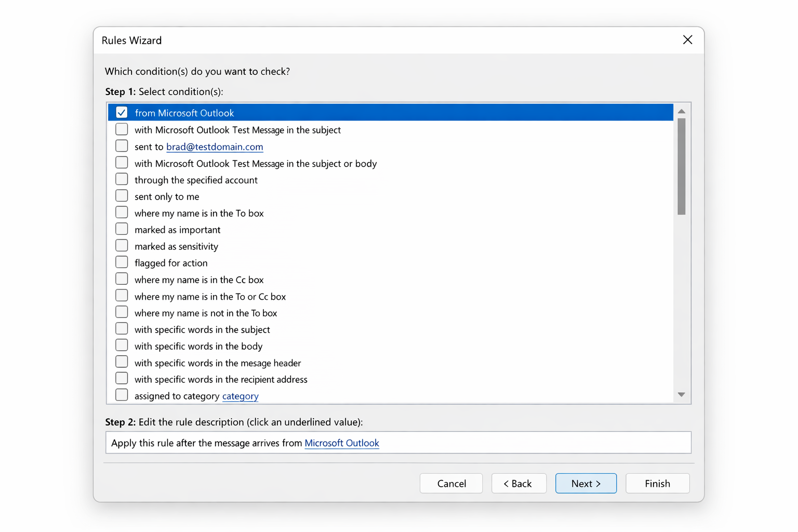Enable the "sent to brad@testdomain.com" condition
The width and height of the screenshot is (798, 532).
point(121,145)
